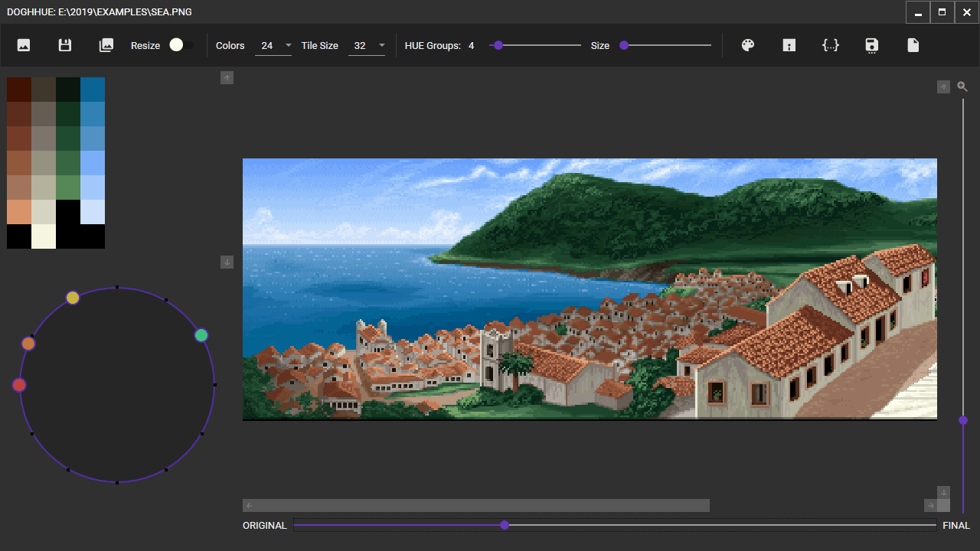Click the up arrow beside the color palette
The image size is (980, 551).
(227, 77)
